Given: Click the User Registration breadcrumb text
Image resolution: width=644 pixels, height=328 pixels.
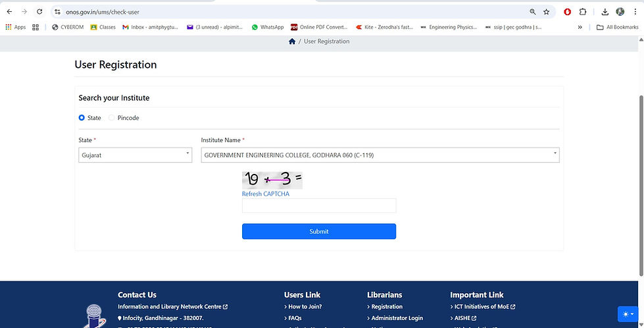Looking at the screenshot, I should coord(326,41).
